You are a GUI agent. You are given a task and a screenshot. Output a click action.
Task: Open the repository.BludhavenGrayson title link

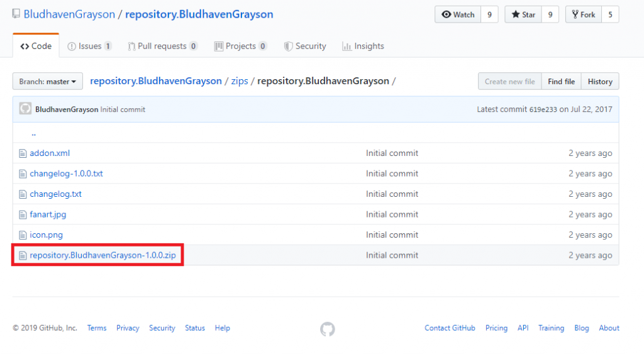(x=199, y=14)
